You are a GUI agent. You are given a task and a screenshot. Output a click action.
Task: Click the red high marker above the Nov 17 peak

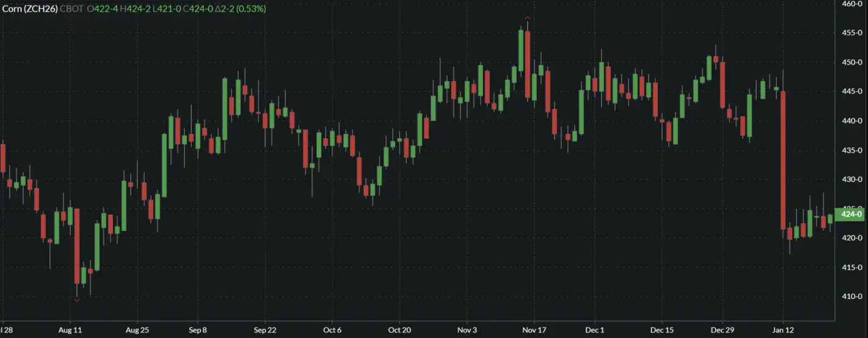click(x=527, y=18)
